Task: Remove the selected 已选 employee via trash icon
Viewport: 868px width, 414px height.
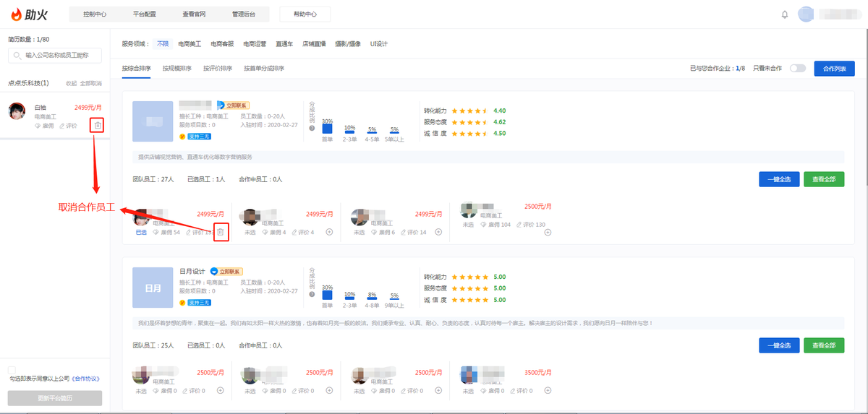Action: click(221, 232)
